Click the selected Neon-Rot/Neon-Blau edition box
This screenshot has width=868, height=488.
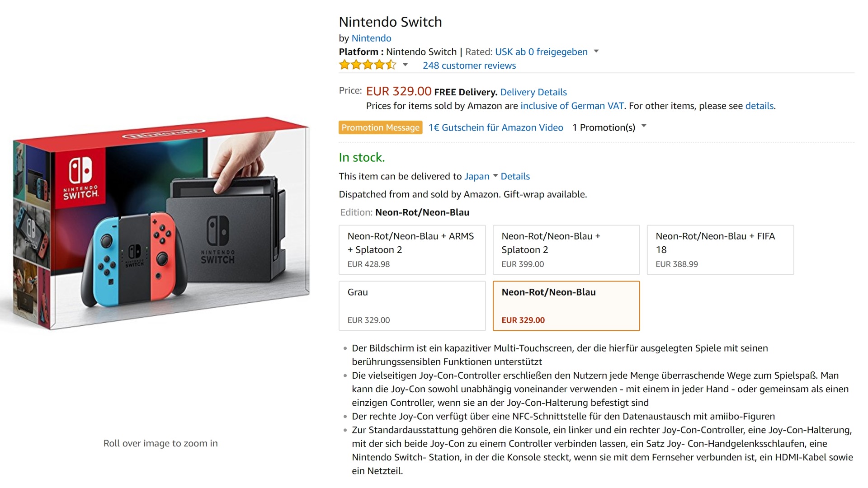(x=566, y=306)
